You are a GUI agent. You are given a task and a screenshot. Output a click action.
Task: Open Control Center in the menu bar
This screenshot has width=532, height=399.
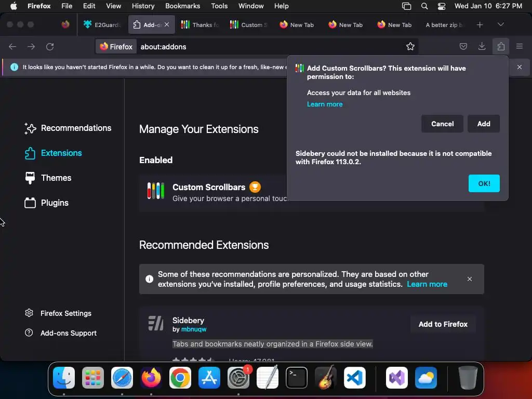pos(442,6)
